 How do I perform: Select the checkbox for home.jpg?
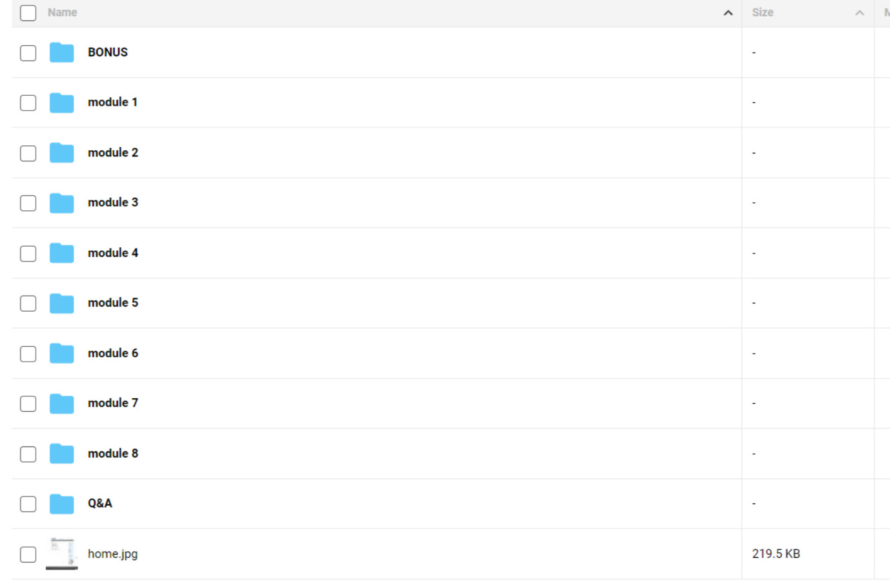coord(28,555)
